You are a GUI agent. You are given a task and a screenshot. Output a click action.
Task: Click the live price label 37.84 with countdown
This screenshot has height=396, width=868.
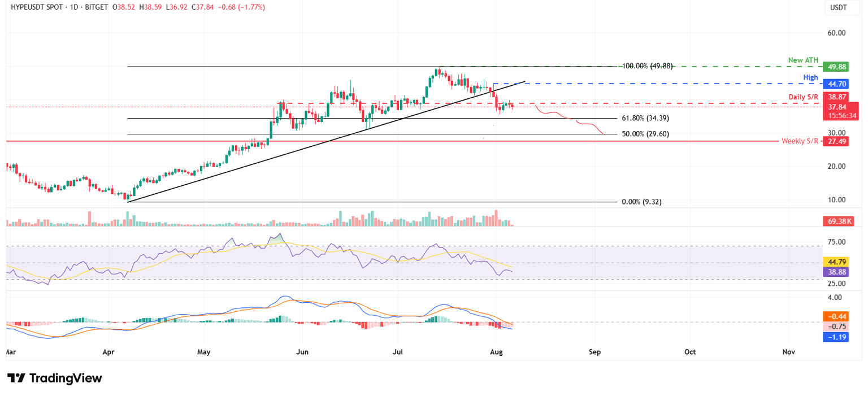click(841, 111)
